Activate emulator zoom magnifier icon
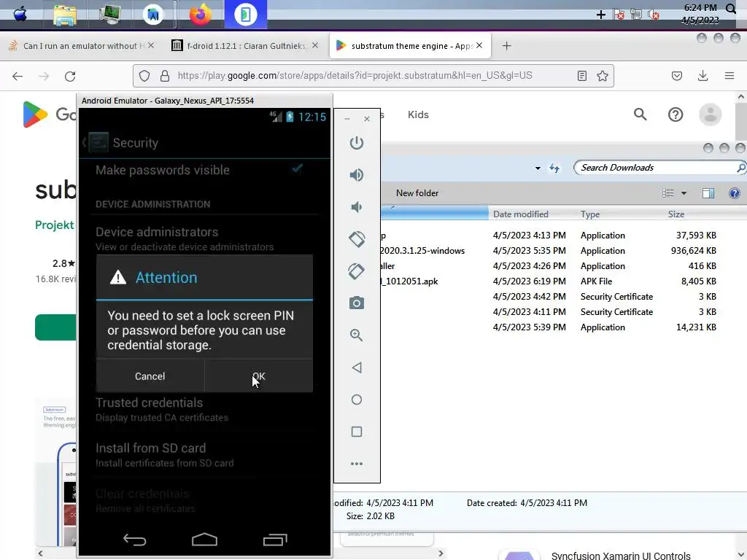The height and width of the screenshot is (560, 747). click(356, 335)
